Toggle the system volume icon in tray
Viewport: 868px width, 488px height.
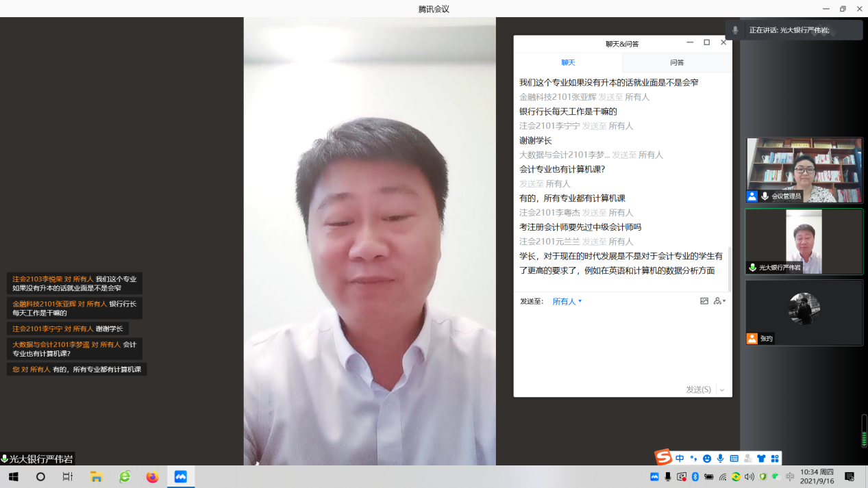tap(749, 476)
